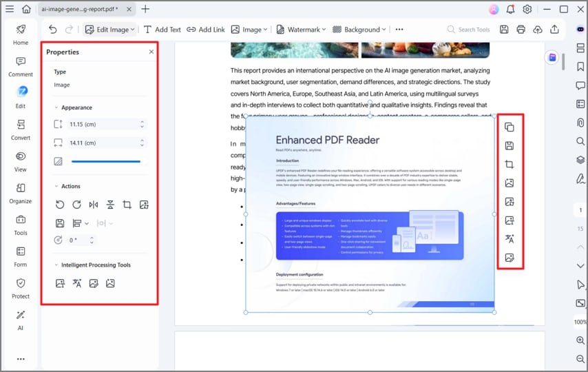The image size is (588, 372).
Task: Flip image vertically in Actions
Action: (110, 205)
